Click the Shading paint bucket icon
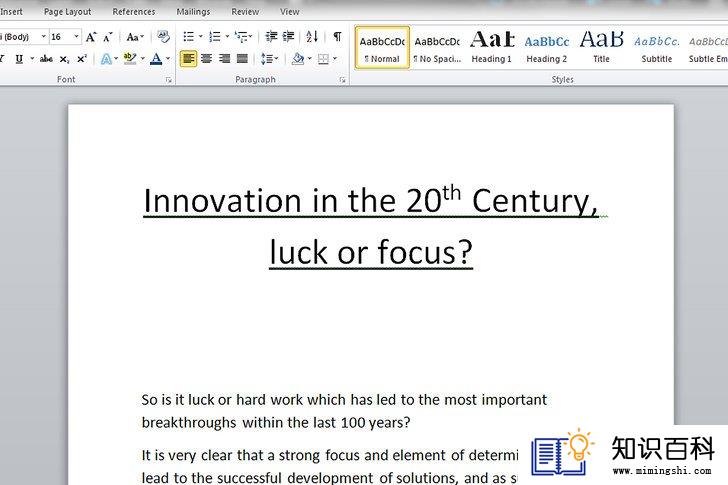This screenshot has width=728, height=485. click(x=298, y=58)
